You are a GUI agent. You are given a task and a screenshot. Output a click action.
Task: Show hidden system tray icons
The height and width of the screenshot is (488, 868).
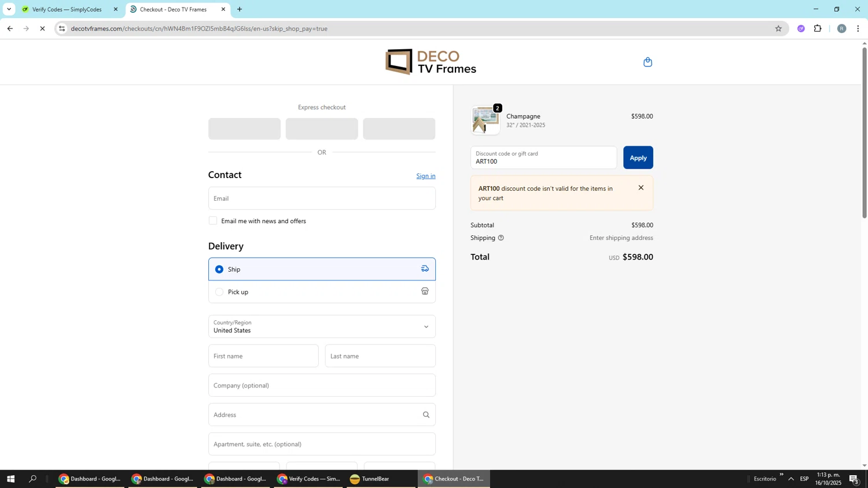pyautogui.click(x=790, y=479)
